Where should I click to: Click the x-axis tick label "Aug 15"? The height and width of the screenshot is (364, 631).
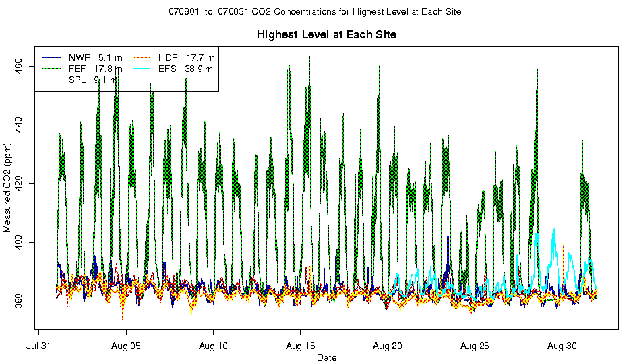(x=300, y=346)
